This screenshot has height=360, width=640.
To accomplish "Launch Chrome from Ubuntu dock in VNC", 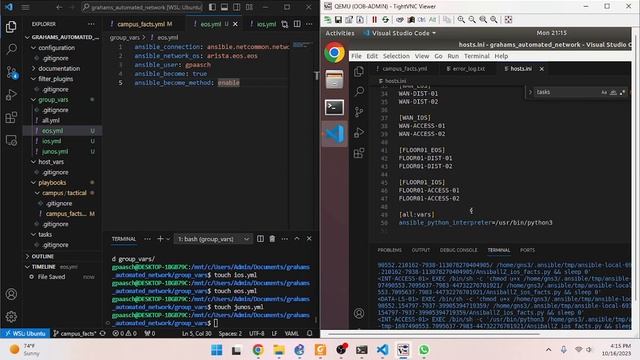I will click(334, 53).
